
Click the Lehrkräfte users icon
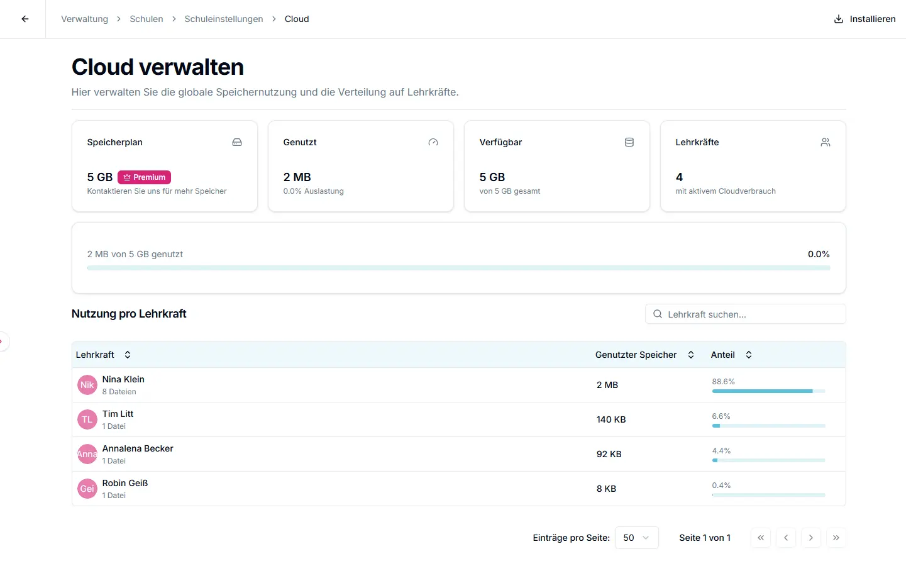826,142
